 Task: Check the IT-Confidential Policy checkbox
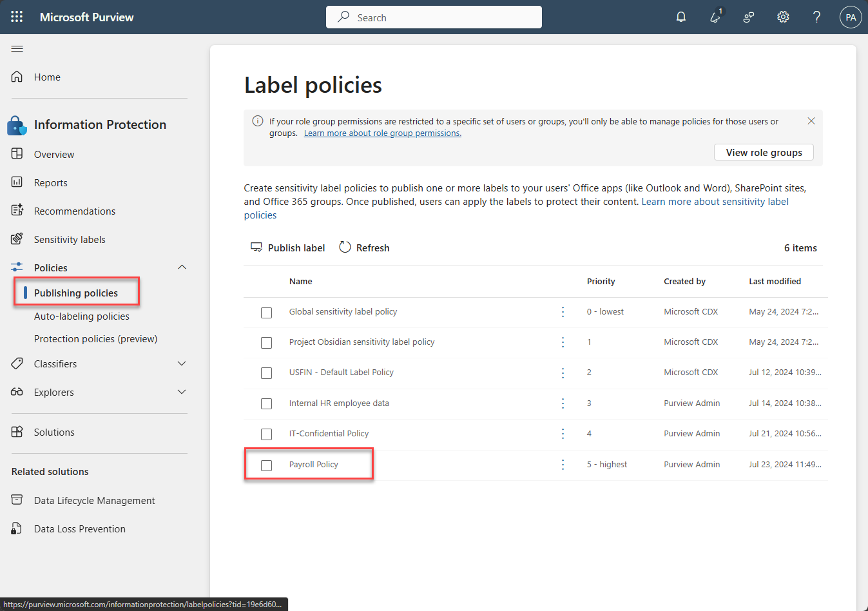[266, 434]
